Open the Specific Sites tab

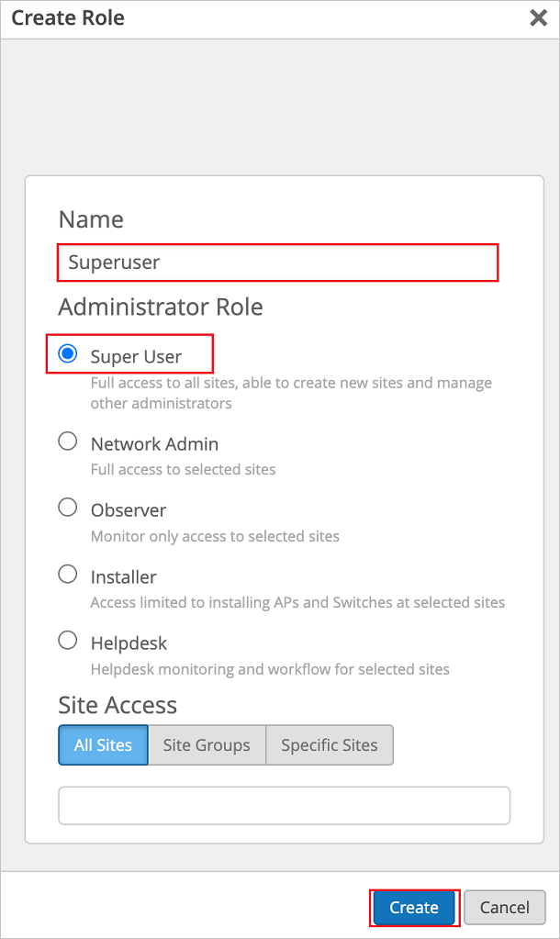(x=330, y=744)
